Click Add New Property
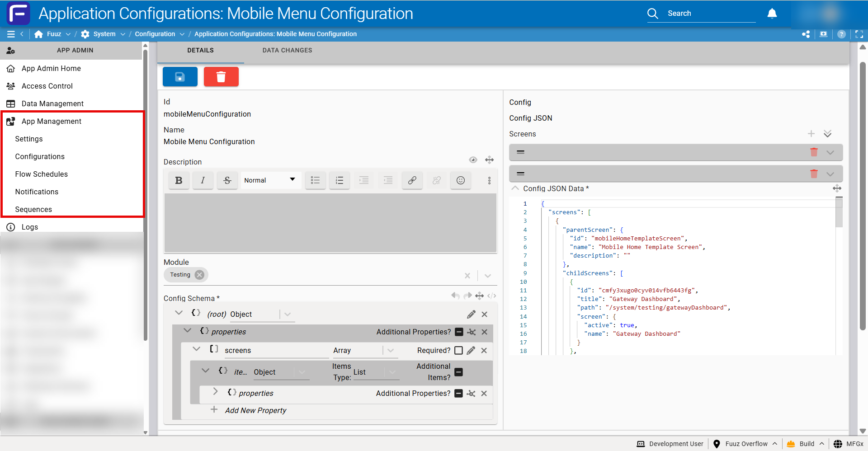 255,410
